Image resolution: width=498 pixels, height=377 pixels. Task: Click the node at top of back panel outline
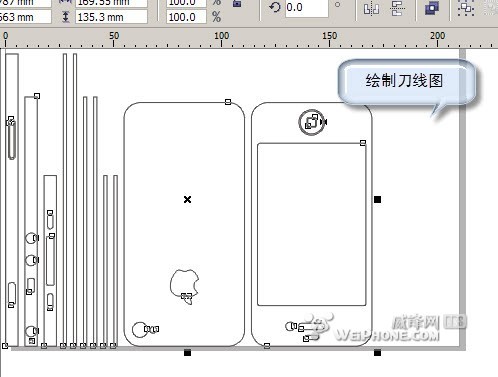228,102
